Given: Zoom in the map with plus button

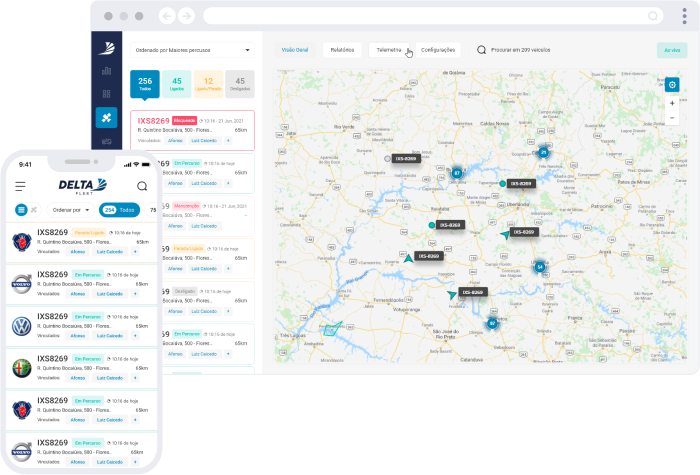Looking at the screenshot, I should (672, 103).
